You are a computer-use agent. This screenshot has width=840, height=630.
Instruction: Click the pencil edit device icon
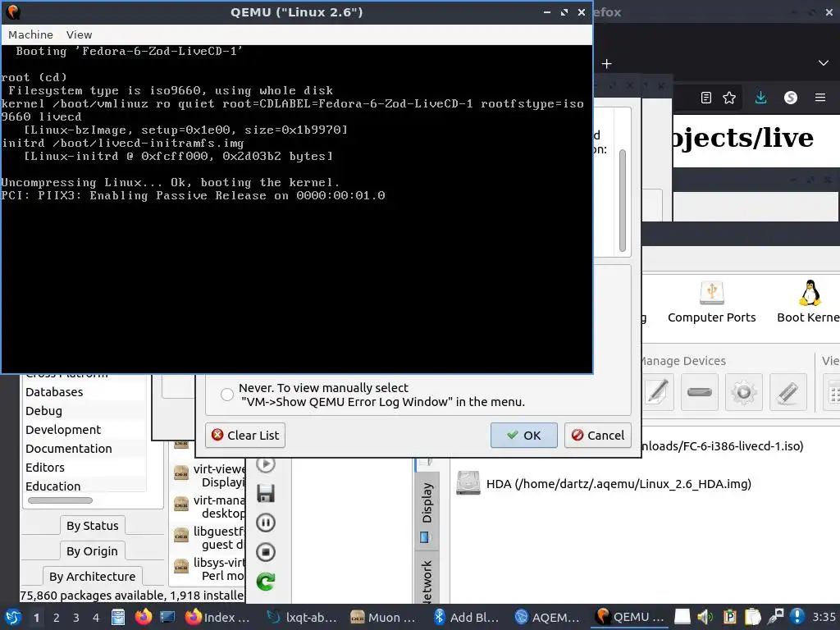coord(657,392)
